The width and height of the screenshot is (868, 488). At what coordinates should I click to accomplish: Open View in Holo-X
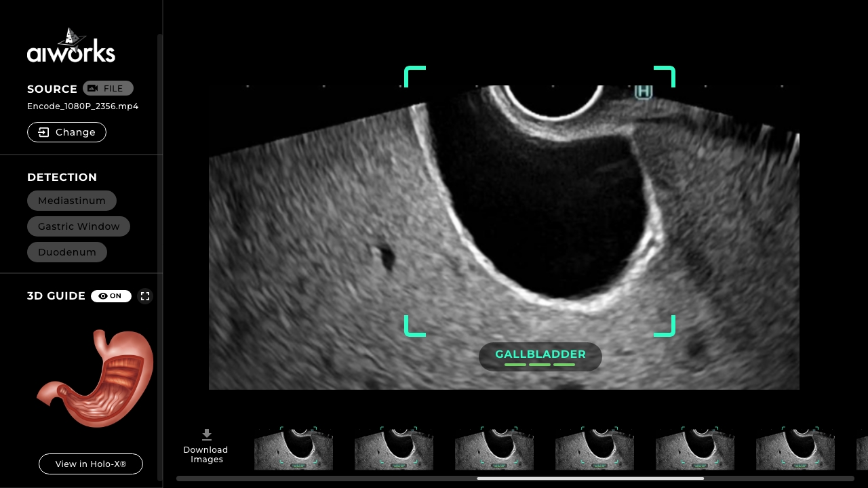91,464
